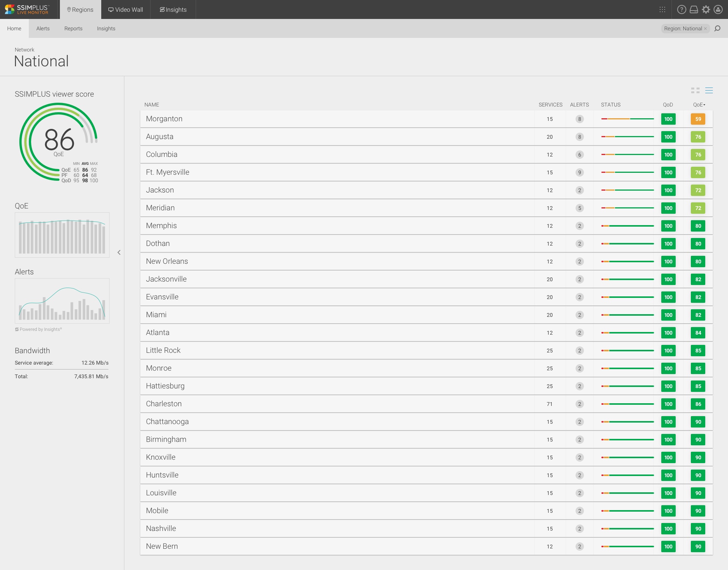
Task: Open the apps grid dots icon
Action: (x=662, y=9)
